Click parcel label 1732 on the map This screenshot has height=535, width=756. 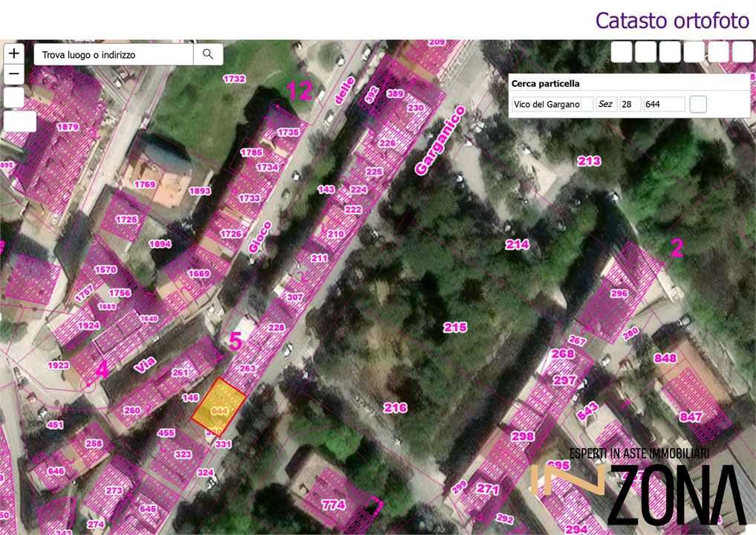click(x=235, y=79)
